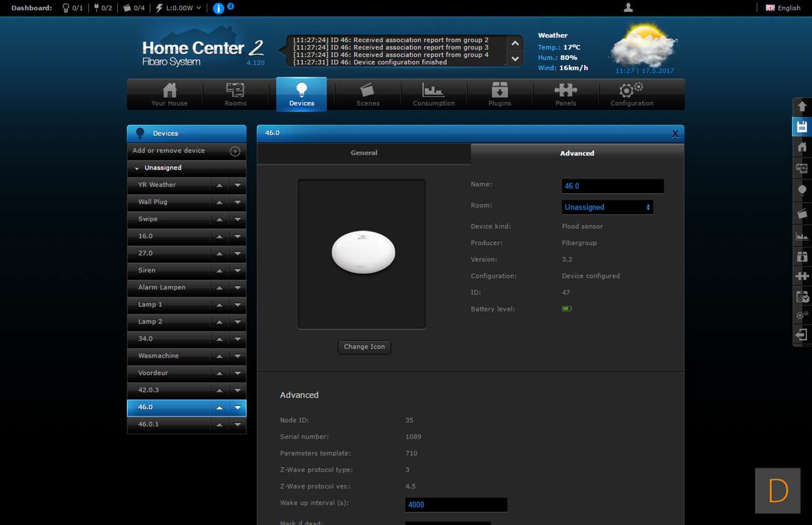Move selected device 46.0 down
Screen dimensions: 812x525
[237, 407]
